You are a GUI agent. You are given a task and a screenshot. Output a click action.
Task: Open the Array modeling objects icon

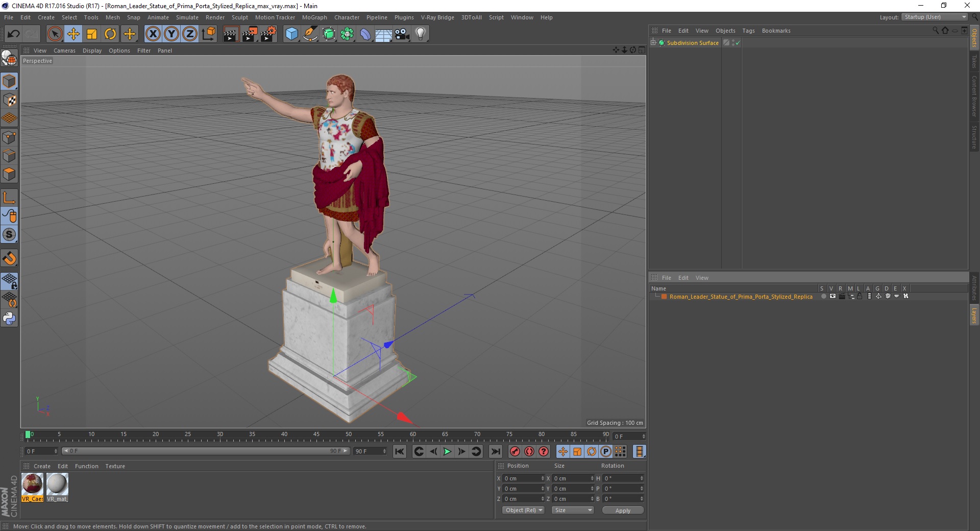click(347, 34)
